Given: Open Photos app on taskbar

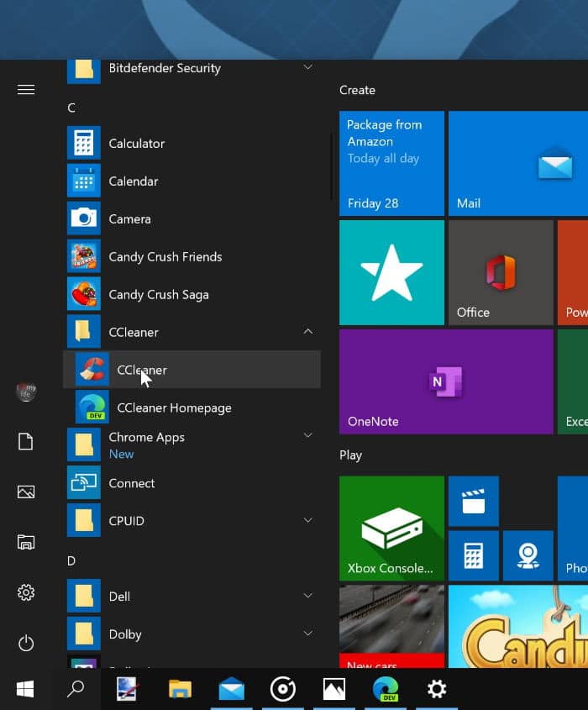Looking at the screenshot, I should pyautogui.click(x=334, y=689).
